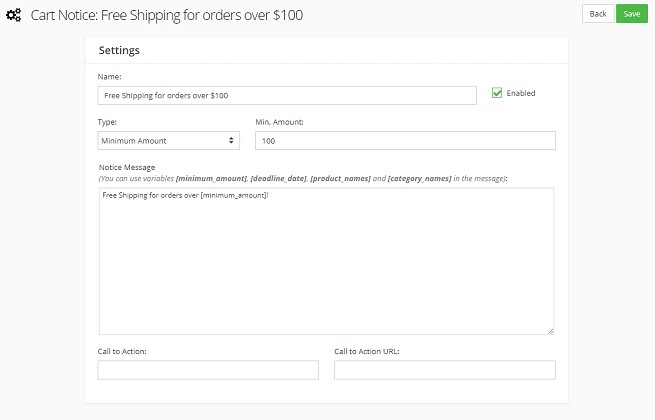Click the Back button

click(598, 14)
